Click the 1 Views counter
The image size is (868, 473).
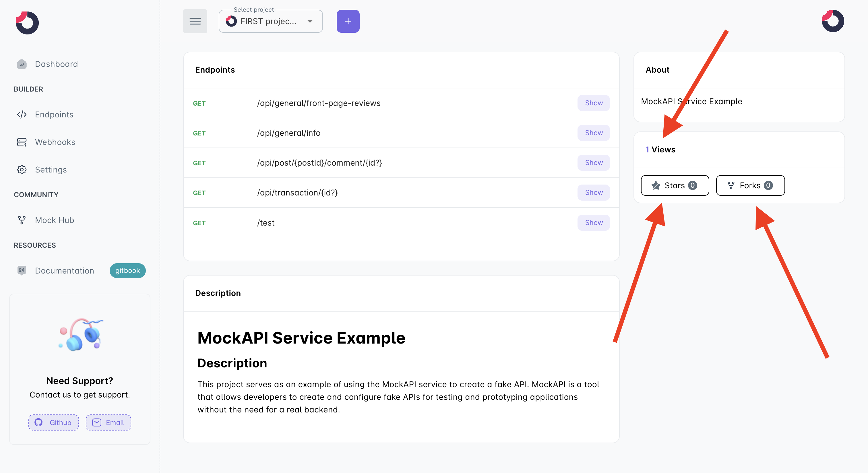point(660,150)
